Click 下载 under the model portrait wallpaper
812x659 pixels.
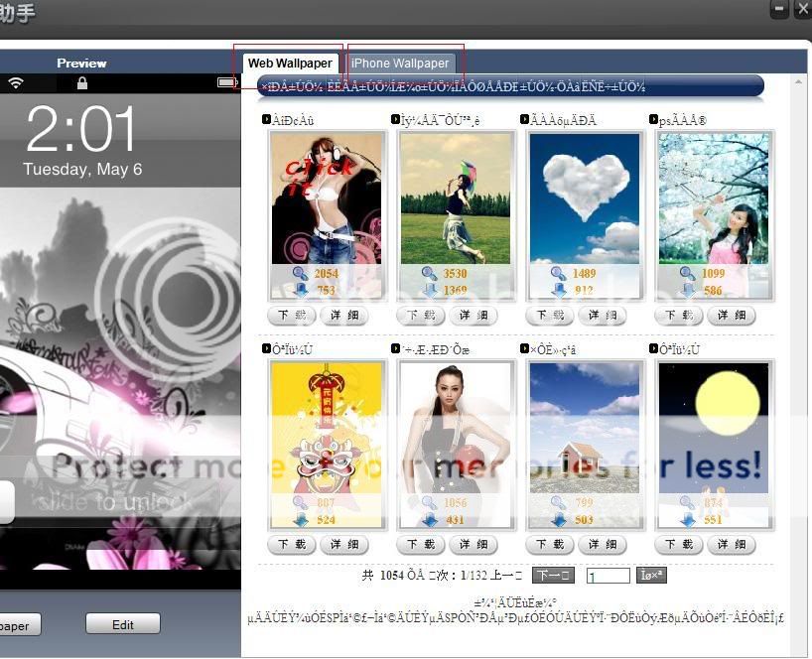(x=421, y=545)
